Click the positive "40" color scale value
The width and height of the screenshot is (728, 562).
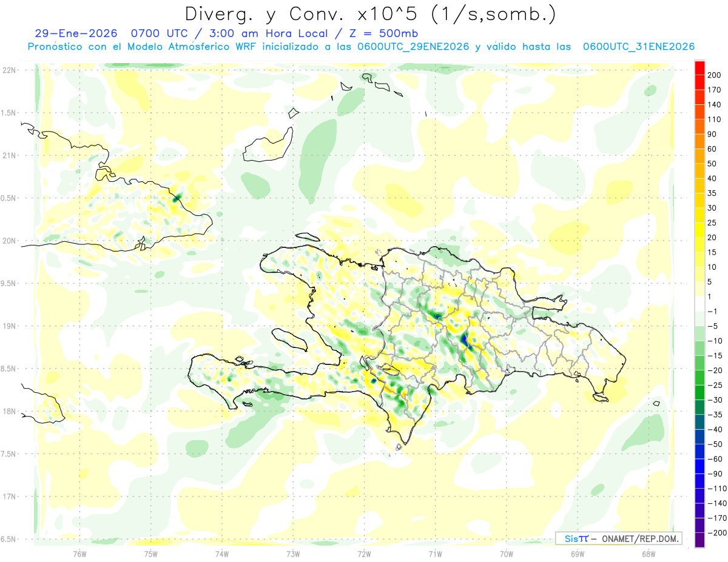pyautogui.click(x=712, y=178)
